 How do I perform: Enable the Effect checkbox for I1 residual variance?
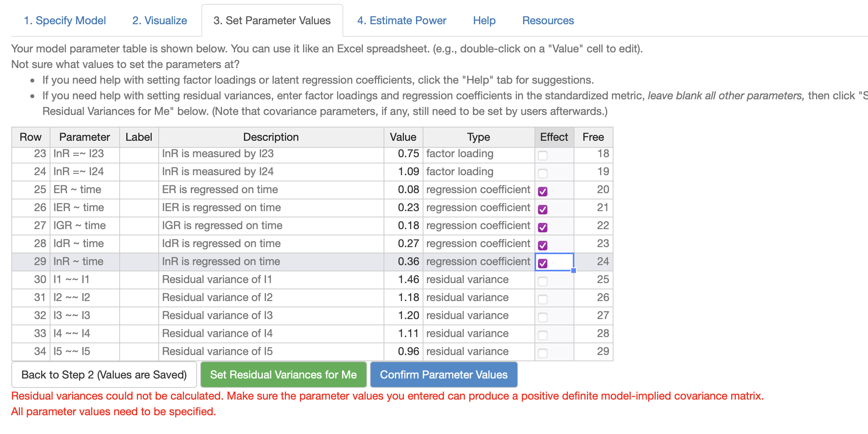[x=543, y=281]
